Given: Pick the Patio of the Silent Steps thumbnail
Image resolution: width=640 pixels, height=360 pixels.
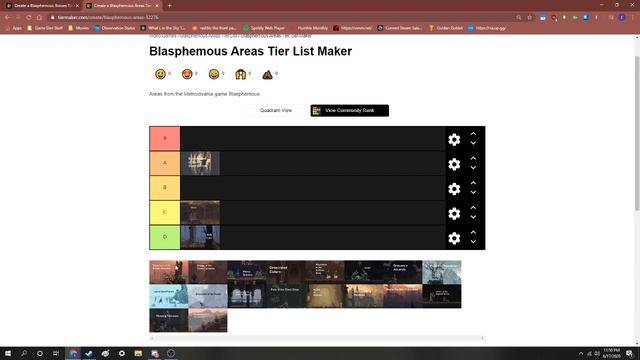Looking at the screenshot, I should pyautogui.click(x=286, y=296).
